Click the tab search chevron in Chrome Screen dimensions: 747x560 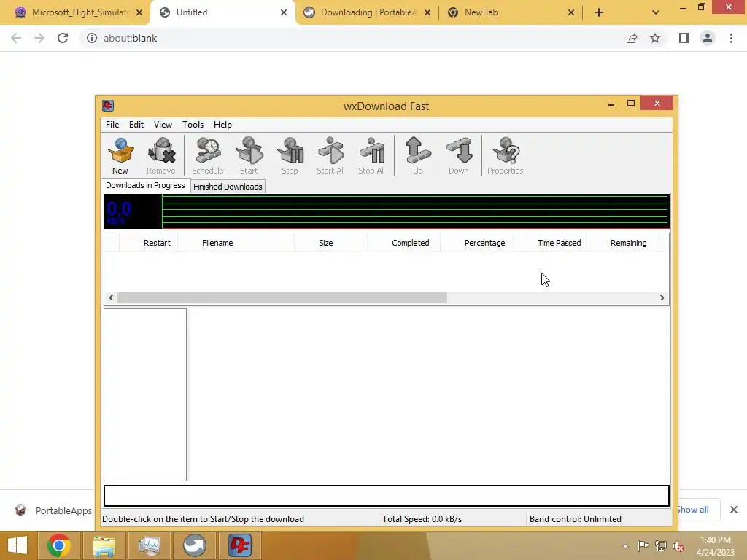pyautogui.click(x=656, y=12)
